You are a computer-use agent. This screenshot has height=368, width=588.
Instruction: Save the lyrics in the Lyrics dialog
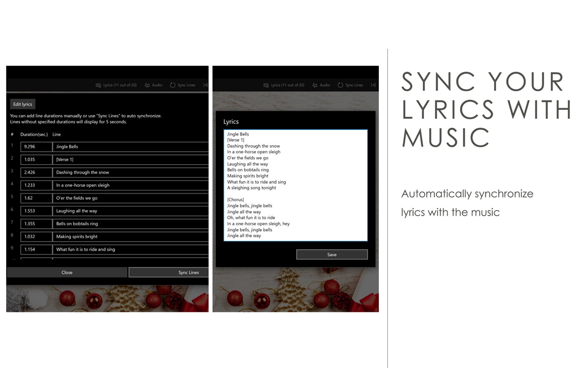tap(332, 254)
